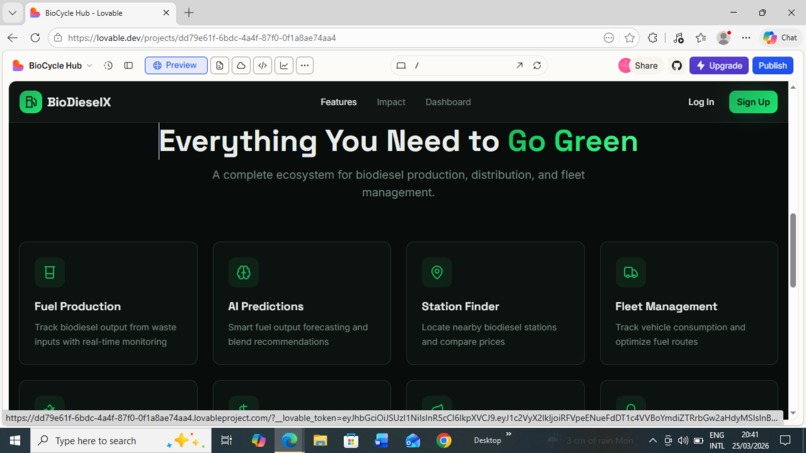Select the AI Predictions card title

(266, 306)
